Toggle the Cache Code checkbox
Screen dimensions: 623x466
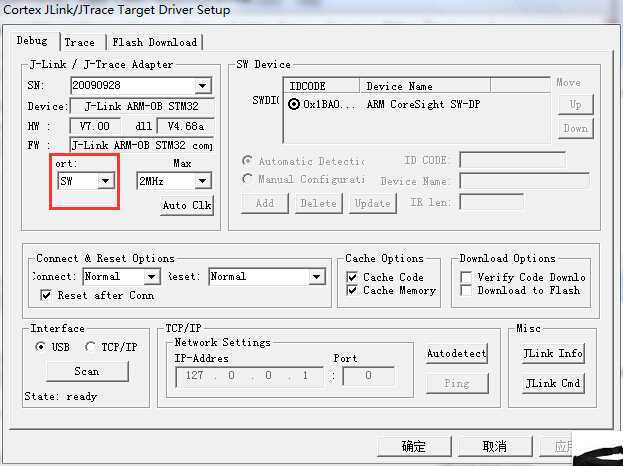click(x=352, y=277)
